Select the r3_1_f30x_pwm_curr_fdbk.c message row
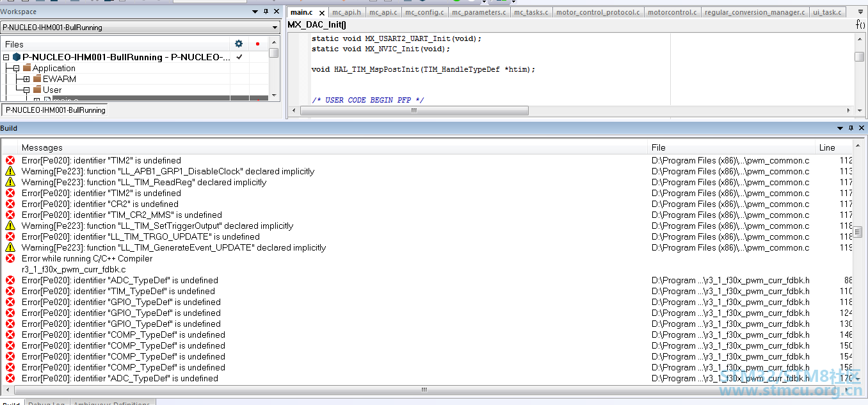This screenshot has width=868, height=405. pos(427,269)
